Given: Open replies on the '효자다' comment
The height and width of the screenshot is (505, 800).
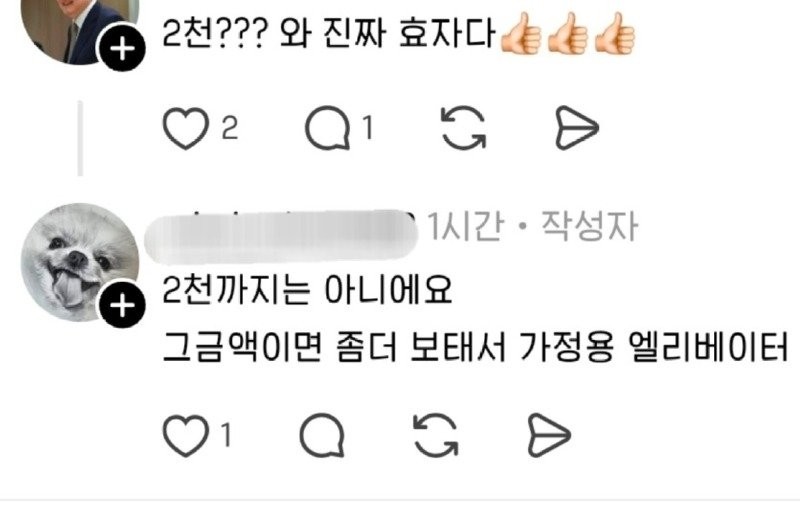Looking at the screenshot, I should (328, 128).
